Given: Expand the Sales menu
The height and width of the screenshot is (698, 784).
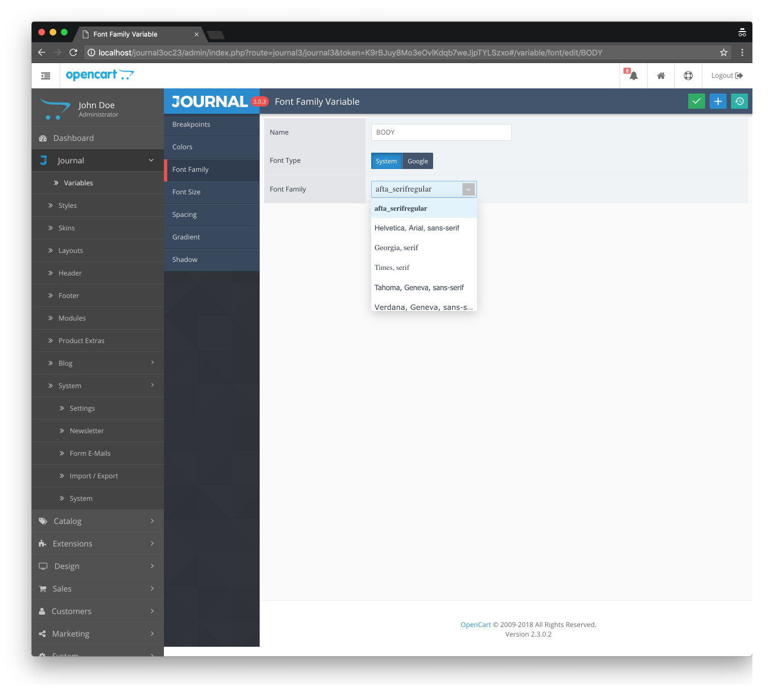Looking at the screenshot, I should [x=152, y=589].
